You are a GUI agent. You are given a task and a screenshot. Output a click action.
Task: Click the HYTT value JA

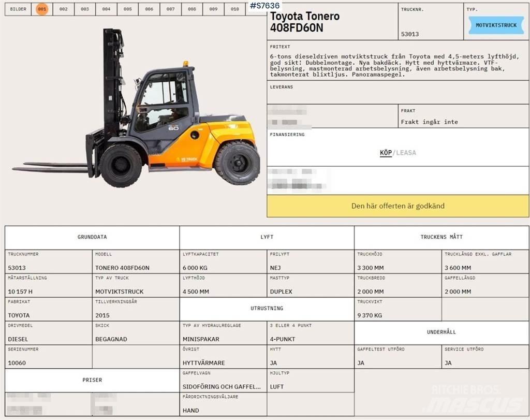point(273,363)
